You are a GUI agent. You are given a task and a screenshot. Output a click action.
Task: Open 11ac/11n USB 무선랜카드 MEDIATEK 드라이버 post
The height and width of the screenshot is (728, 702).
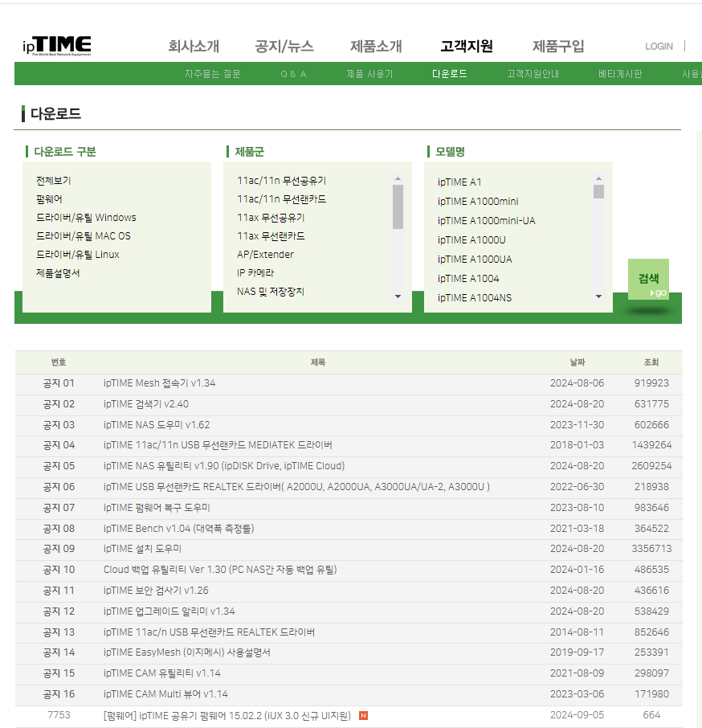pos(218,445)
